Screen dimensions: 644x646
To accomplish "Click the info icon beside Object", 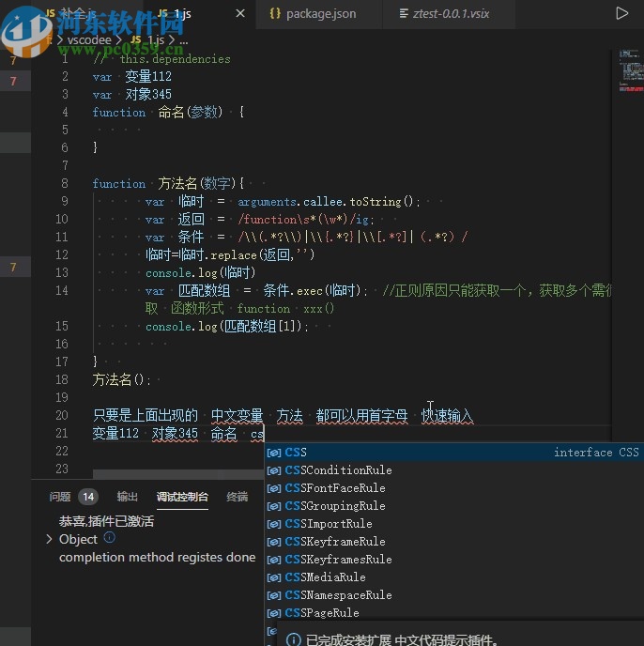I will 109,537.
